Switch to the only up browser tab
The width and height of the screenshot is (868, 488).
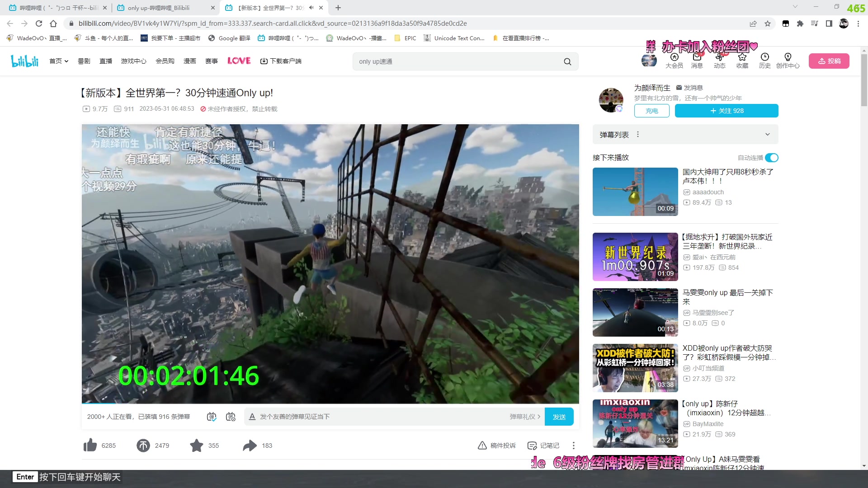point(159,8)
